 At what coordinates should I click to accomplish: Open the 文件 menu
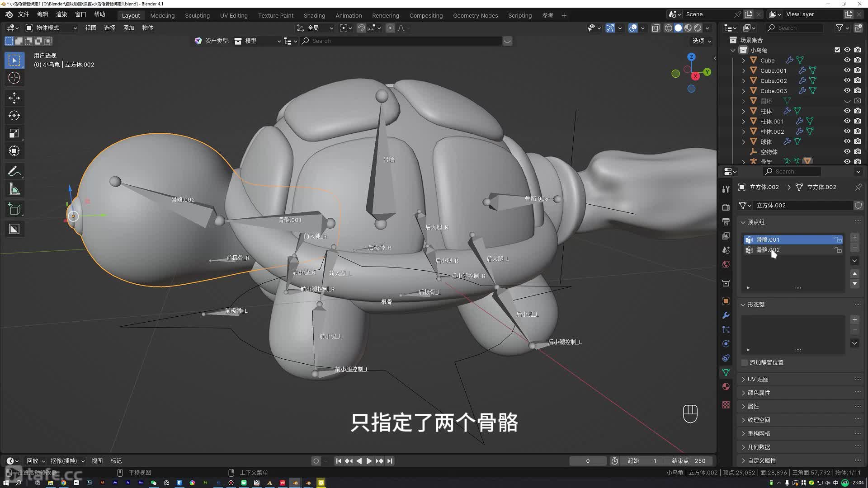[x=24, y=14]
